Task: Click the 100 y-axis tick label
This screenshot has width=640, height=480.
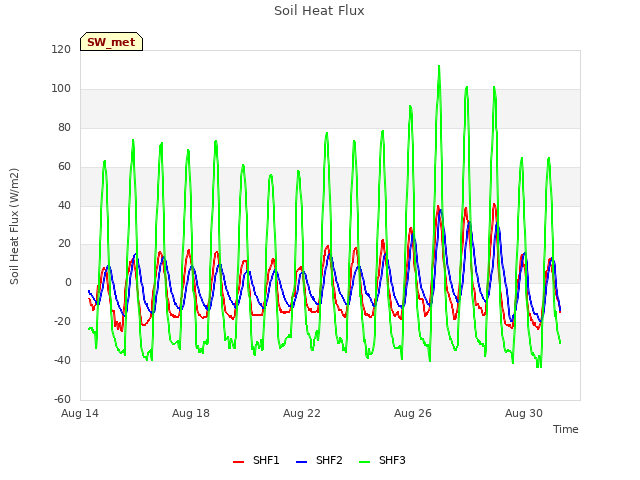Action: [x=61, y=89]
